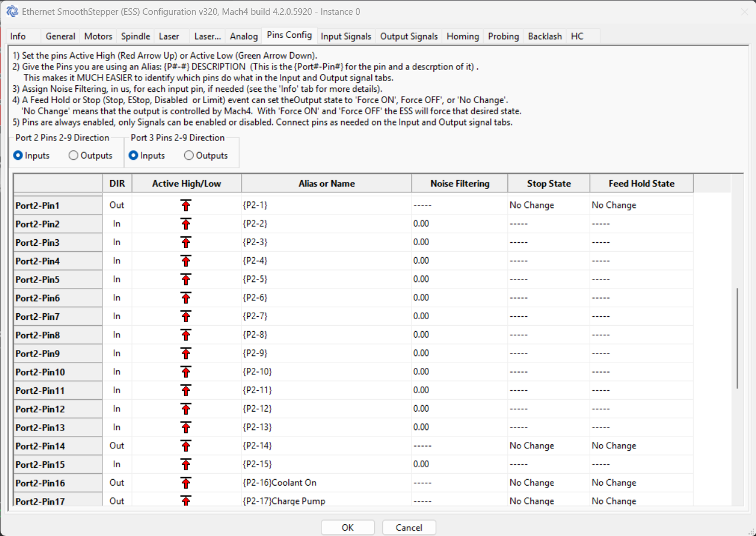Open the Probing tab

click(504, 36)
